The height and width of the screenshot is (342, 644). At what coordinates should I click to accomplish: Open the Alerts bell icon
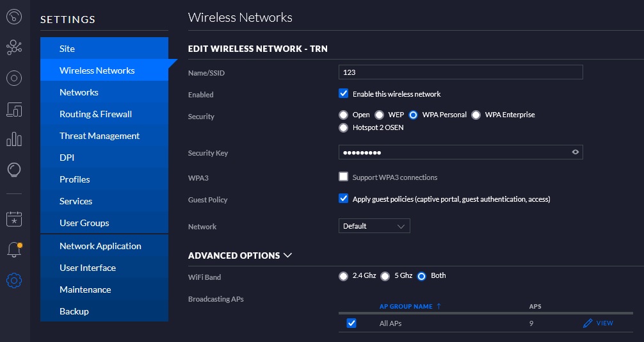(x=14, y=250)
